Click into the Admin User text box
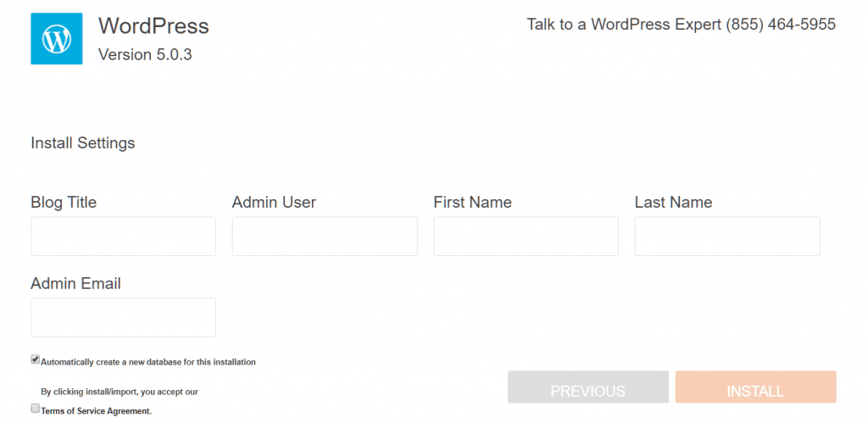This screenshot has height=423, width=868. tap(325, 237)
